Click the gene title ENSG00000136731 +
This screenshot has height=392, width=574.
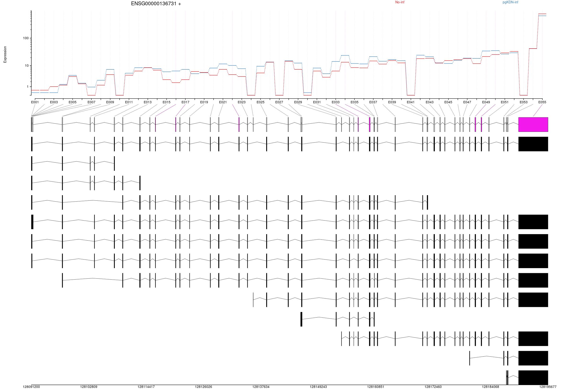156,4
